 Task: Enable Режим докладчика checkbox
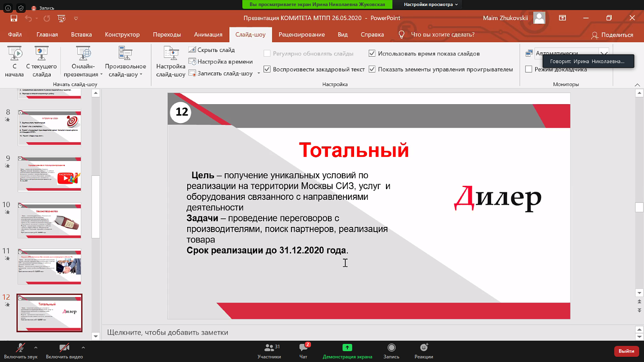coord(529,69)
